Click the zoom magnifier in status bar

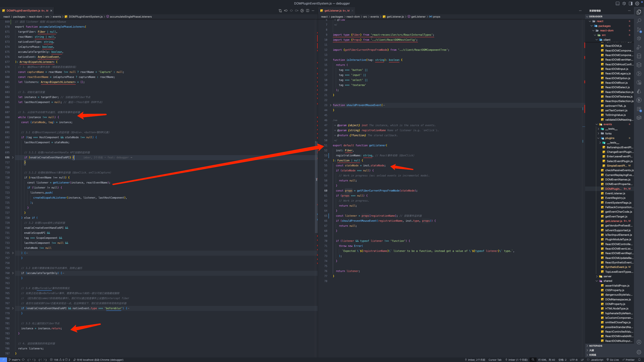533,360
